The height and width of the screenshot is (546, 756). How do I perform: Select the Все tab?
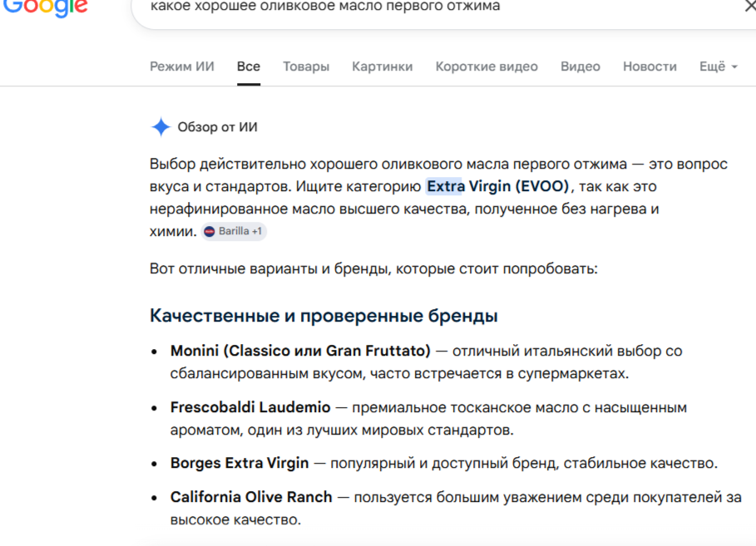coord(249,66)
